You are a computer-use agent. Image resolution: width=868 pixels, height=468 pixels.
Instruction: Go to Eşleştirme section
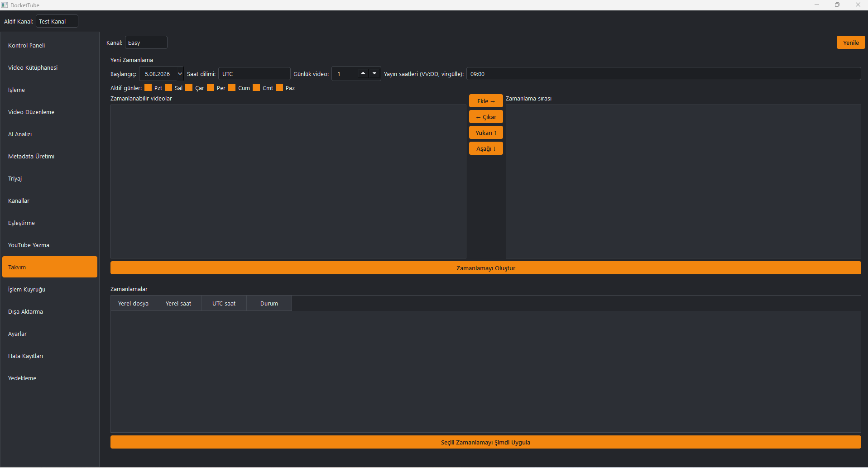[50, 223]
